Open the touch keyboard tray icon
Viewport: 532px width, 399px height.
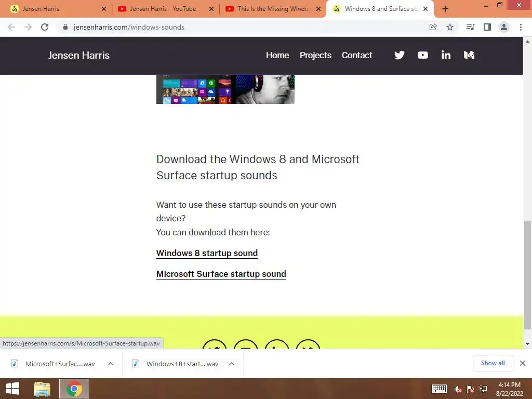pyautogui.click(x=439, y=389)
